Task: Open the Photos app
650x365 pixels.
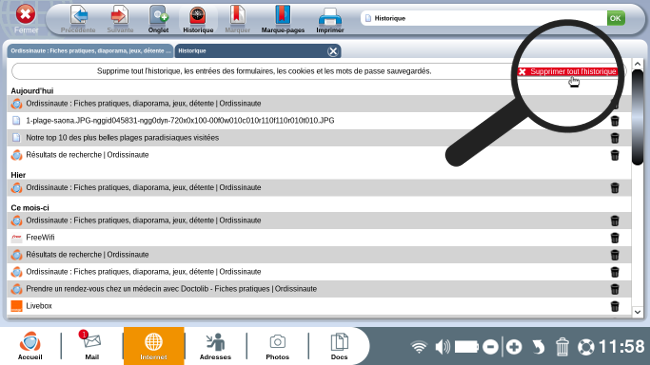Action: [277, 346]
